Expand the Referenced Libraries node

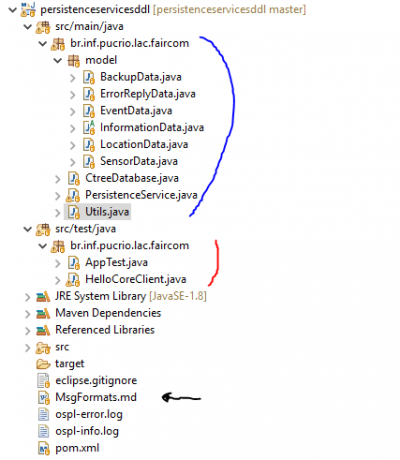28,331
